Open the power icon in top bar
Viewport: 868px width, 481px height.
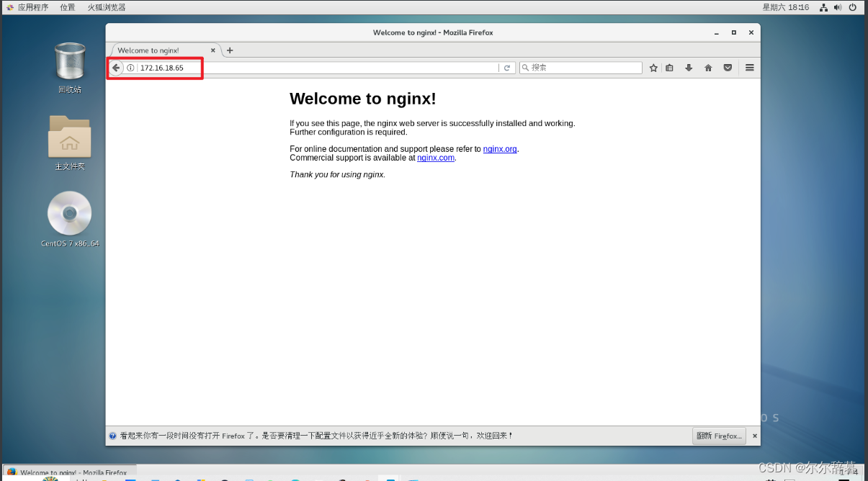tap(853, 7)
